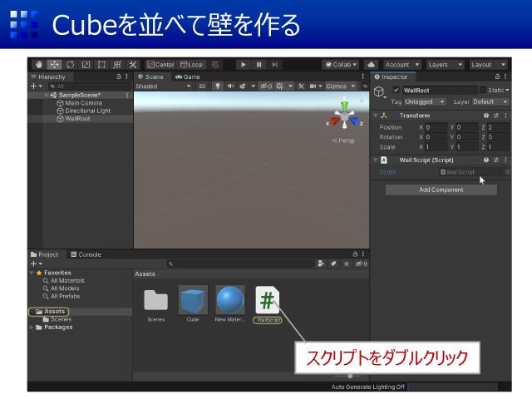Click the Pause button
Viewport: 532px width, 399px height.
click(259, 65)
